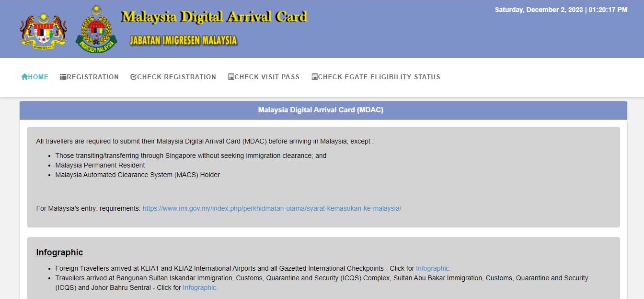
Task: Click the date and time display
Action: point(561,10)
